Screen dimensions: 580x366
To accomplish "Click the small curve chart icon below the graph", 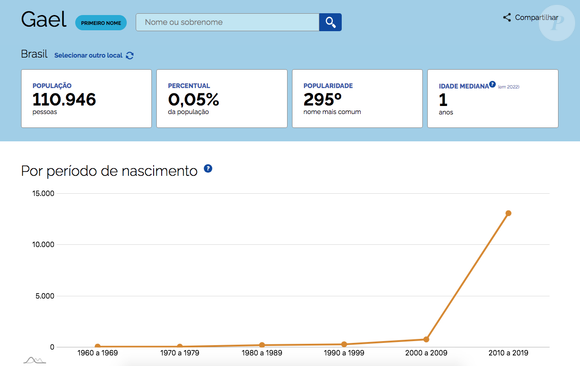I will (x=35, y=360).
